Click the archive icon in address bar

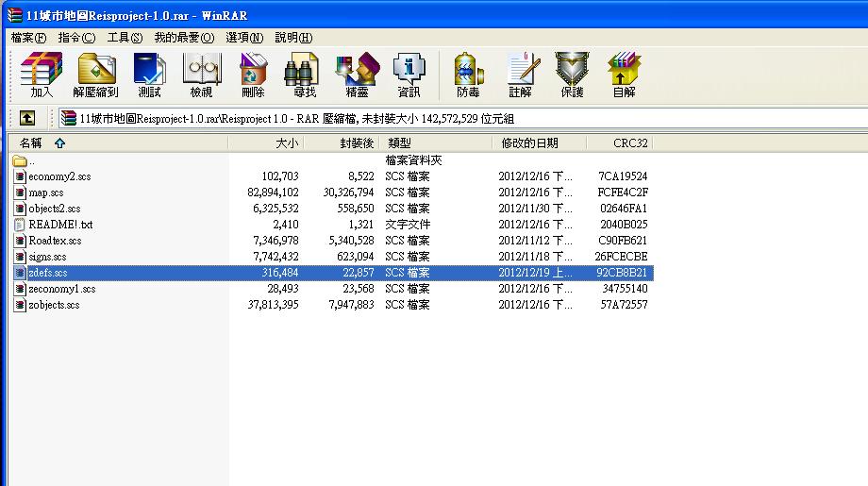click(68, 118)
